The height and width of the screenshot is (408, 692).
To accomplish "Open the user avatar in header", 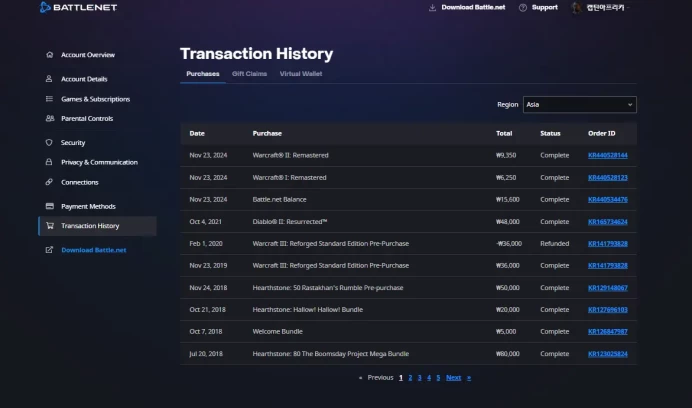I will (576, 8).
